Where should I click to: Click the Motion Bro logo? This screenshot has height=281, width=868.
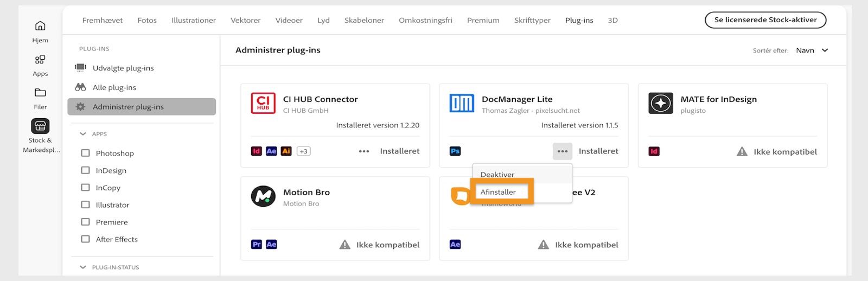click(x=263, y=196)
